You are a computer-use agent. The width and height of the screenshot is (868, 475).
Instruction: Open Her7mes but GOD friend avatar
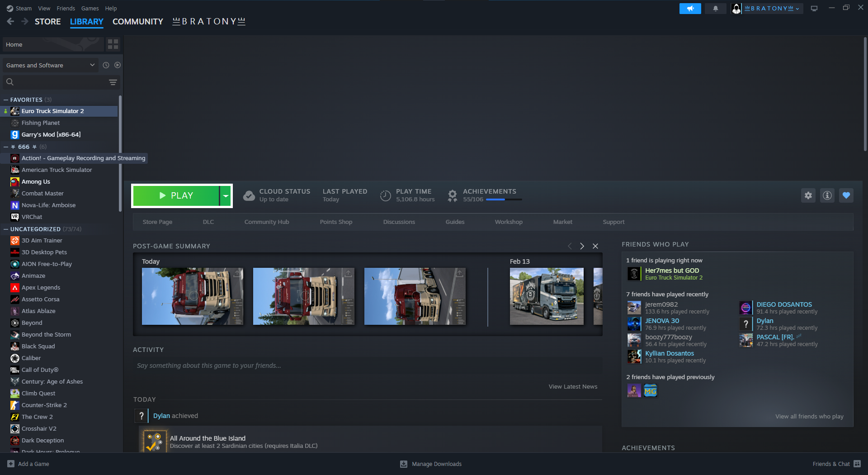tap(634, 274)
